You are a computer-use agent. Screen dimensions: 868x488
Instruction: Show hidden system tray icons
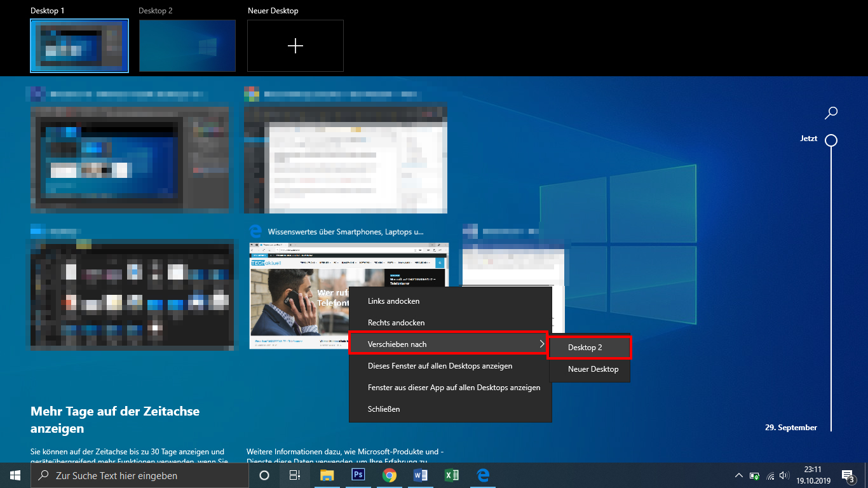[738, 475]
